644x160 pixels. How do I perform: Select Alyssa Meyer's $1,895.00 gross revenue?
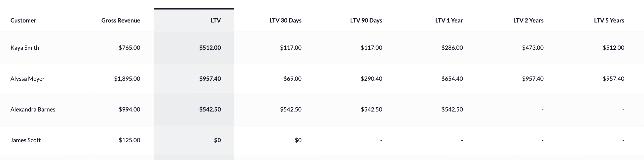[127, 78]
